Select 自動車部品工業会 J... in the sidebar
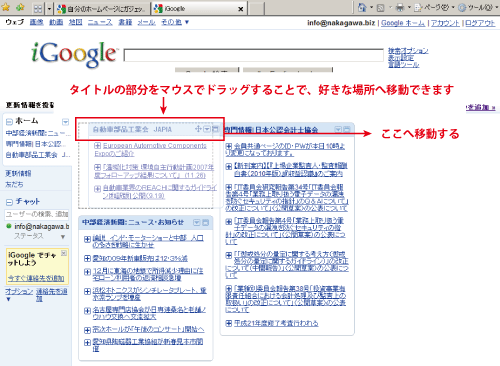 click(38, 155)
